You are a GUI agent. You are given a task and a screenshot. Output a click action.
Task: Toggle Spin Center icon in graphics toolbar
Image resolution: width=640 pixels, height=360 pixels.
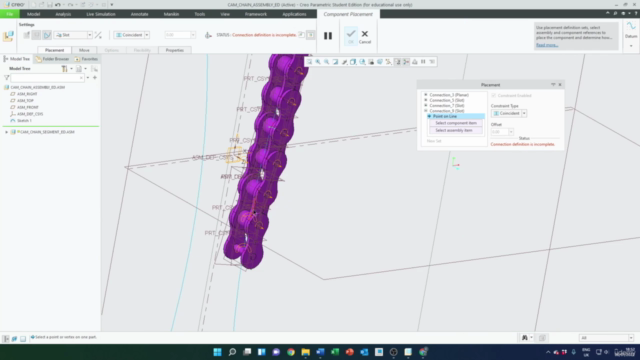pos(406,62)
